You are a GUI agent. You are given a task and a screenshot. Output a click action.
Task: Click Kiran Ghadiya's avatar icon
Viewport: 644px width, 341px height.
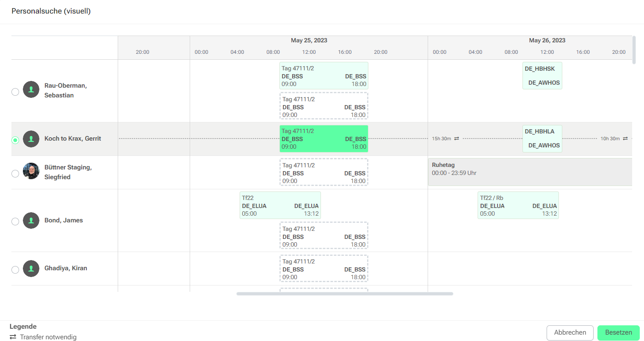tap(31, 269)
